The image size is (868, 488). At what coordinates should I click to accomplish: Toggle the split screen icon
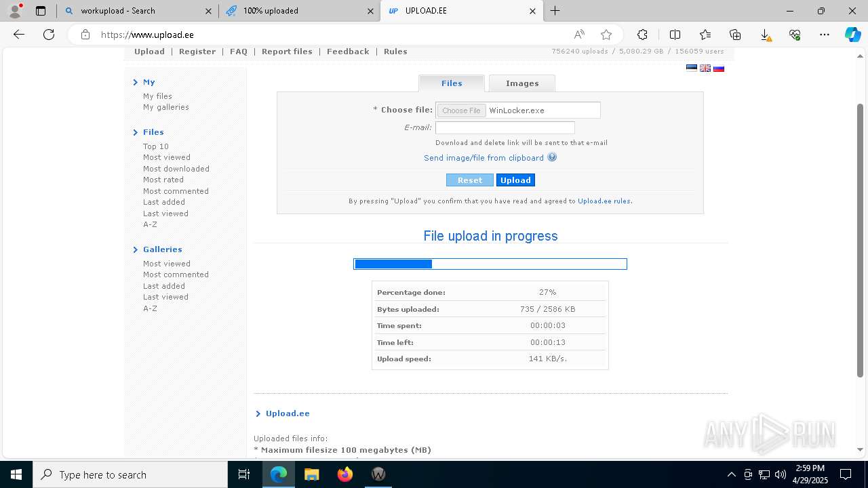[675, 35]
